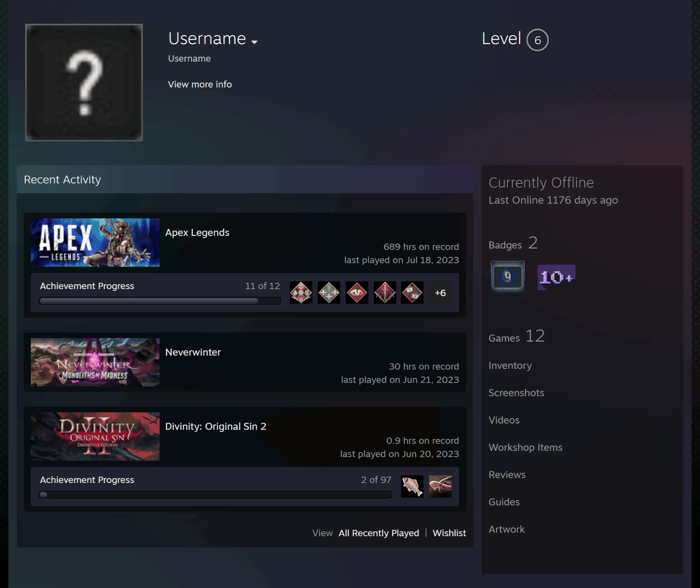
Task: Select the dagger Apex achievement icon
Action: click(x=385, y=292)
